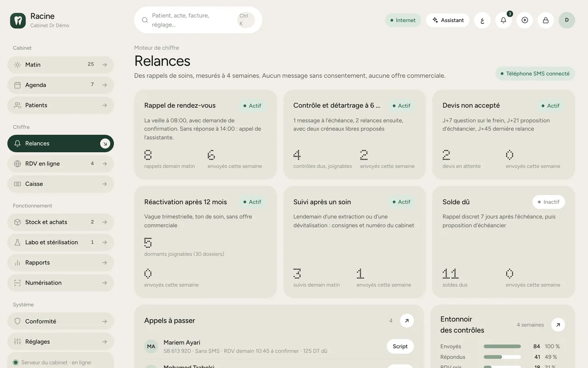
Task: Switch language with the Arabic letter icon
Action: point(482,20)
